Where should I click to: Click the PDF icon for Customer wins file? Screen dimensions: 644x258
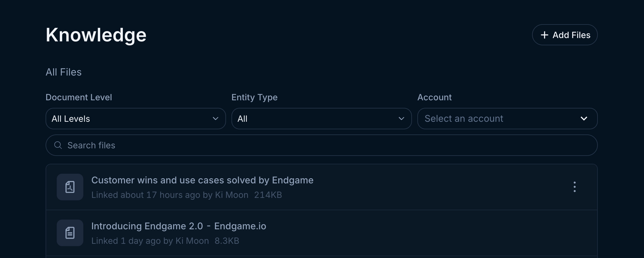[x=70, y=187]
